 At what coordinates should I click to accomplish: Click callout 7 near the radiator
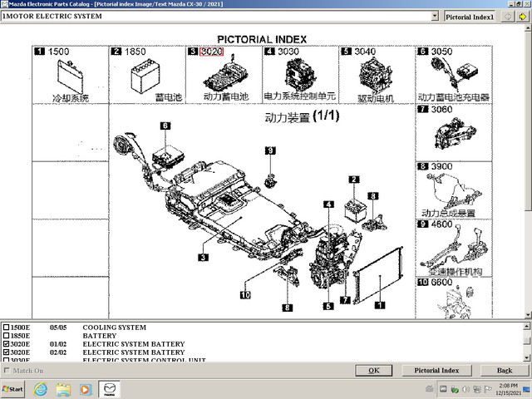point(345,300)
